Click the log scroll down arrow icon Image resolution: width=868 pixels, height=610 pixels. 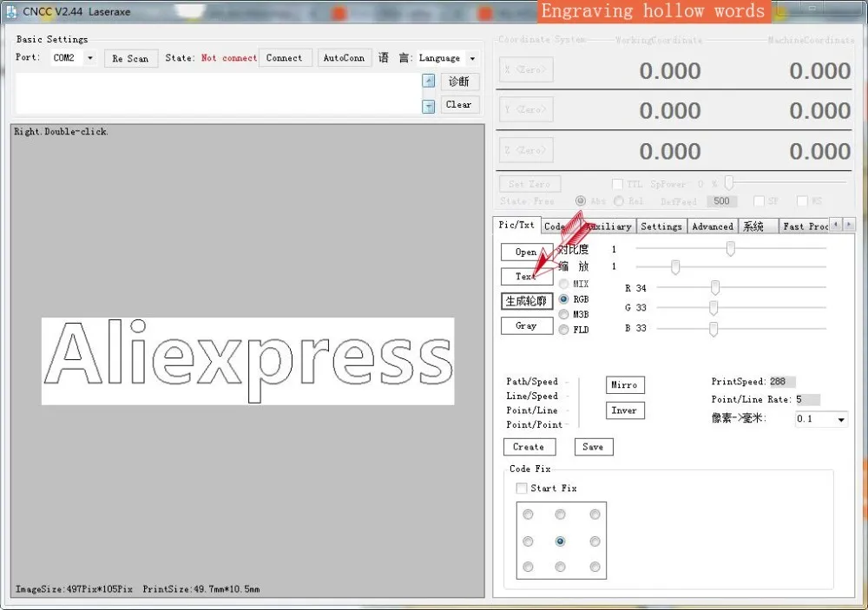click(429, 106)
